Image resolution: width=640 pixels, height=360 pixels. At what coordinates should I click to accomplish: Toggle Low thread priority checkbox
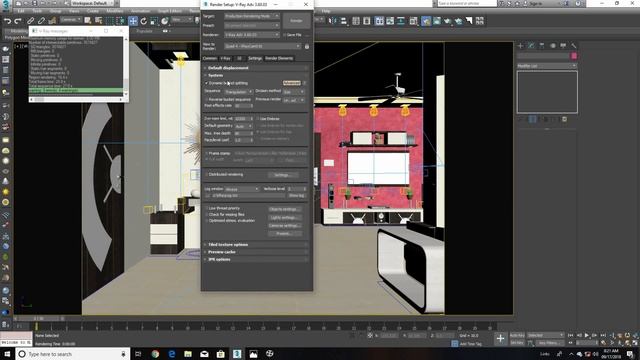206,208
